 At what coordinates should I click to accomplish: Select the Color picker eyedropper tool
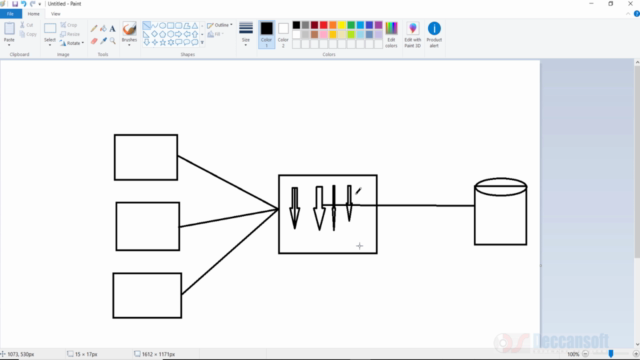(x=103, y=41)
